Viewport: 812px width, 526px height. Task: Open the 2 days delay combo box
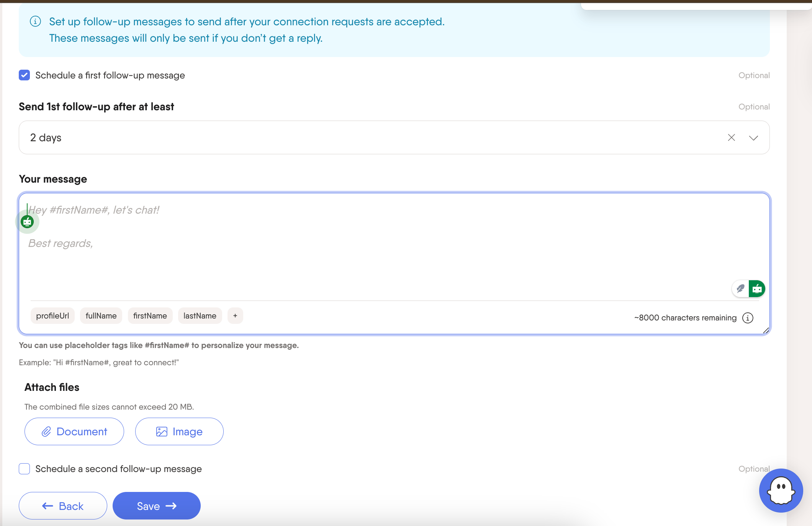(x=345, y=137)
